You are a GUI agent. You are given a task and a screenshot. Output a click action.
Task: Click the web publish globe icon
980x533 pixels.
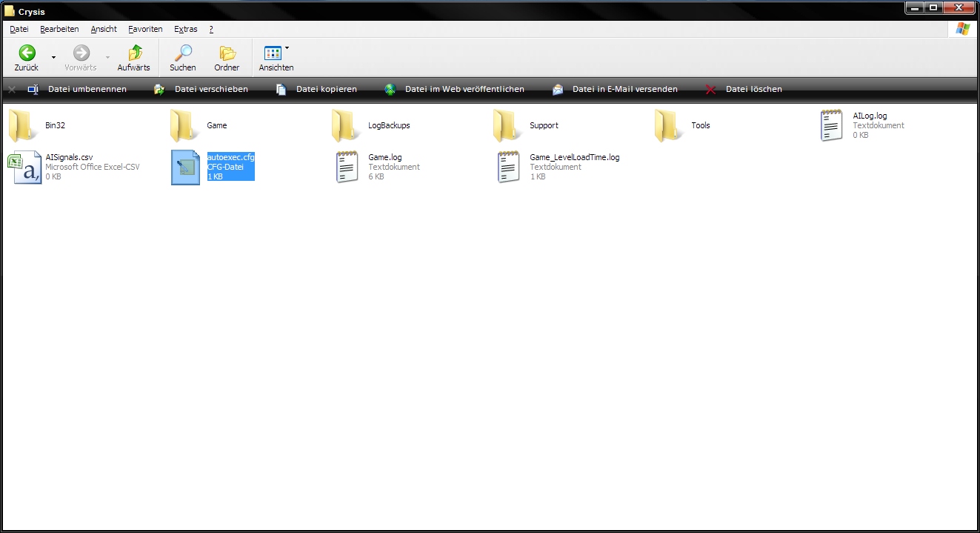click(390, 90)
